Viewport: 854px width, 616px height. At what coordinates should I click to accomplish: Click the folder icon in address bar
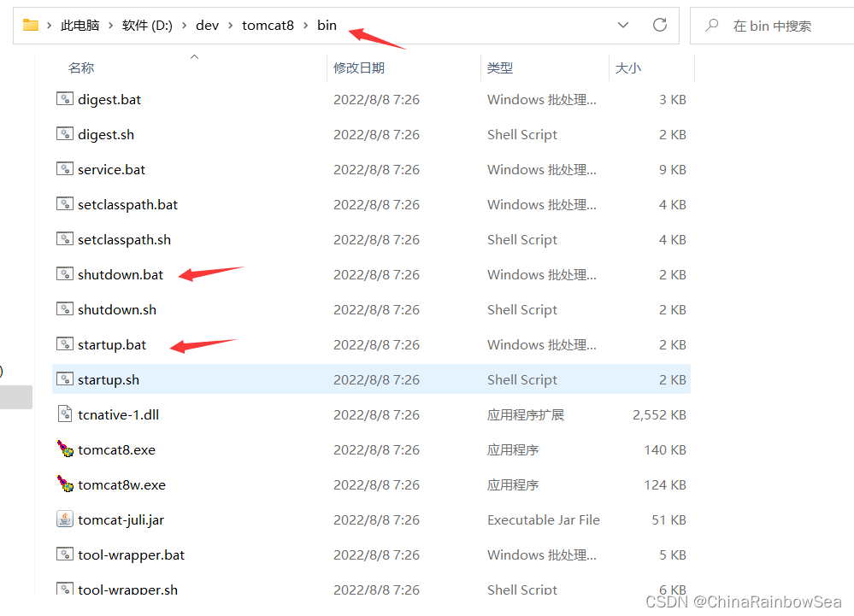pos(31,25)
